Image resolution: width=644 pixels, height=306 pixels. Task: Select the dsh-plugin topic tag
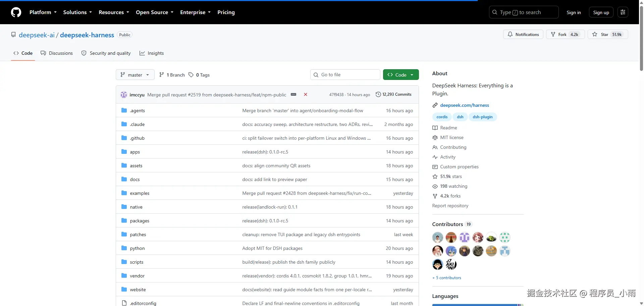483,117
